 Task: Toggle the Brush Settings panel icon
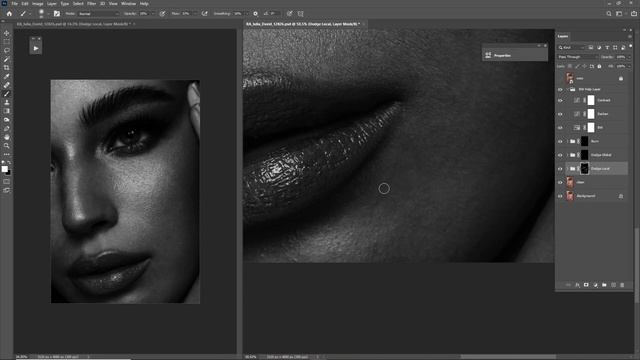pos(57,13)
